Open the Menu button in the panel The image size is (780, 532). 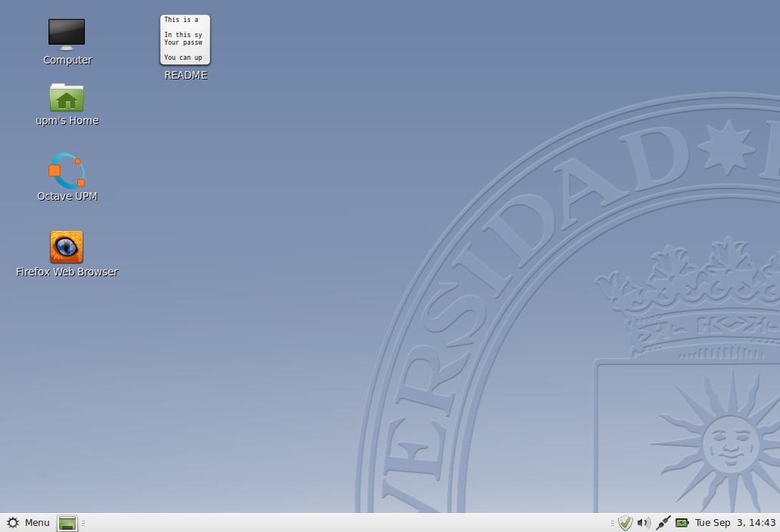pyautogui.click(x=28, y=523)
